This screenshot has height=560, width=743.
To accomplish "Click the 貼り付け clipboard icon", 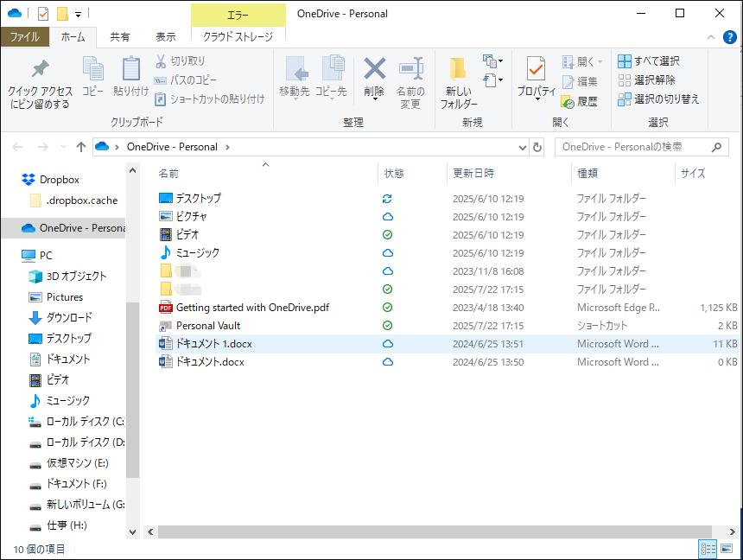I will pyautogui.click(x=130, y=69).
